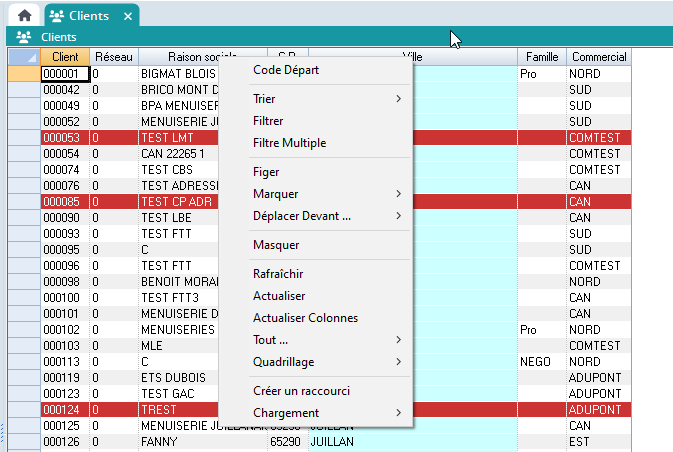
Task: Open the Déplacer Devant submenu
Action: click(398, 216)
